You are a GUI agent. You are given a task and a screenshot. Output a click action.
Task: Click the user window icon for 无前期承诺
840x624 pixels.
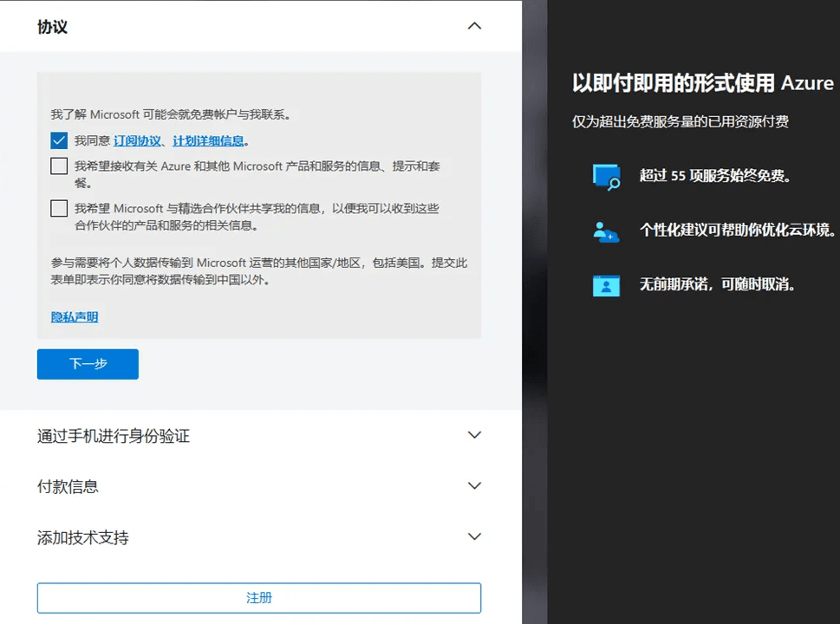point(607,285)
